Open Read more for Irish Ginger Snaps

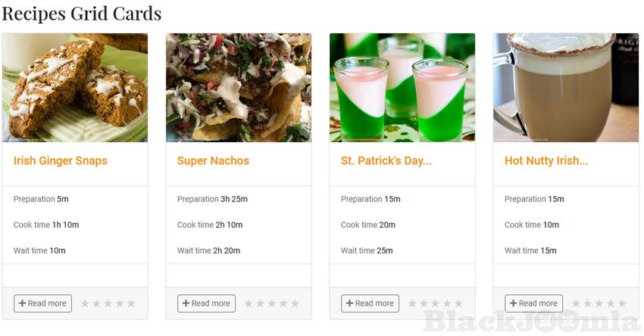42,303
